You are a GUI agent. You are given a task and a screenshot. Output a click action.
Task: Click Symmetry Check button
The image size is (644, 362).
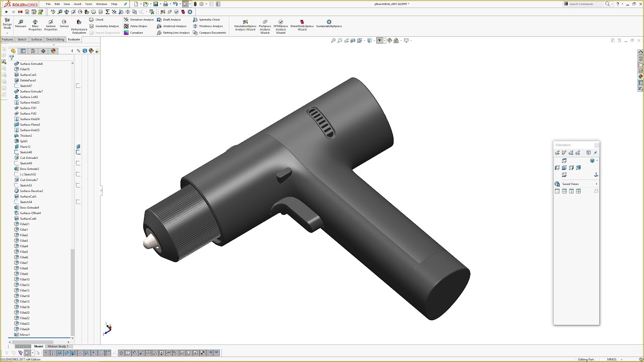[206, 20]
